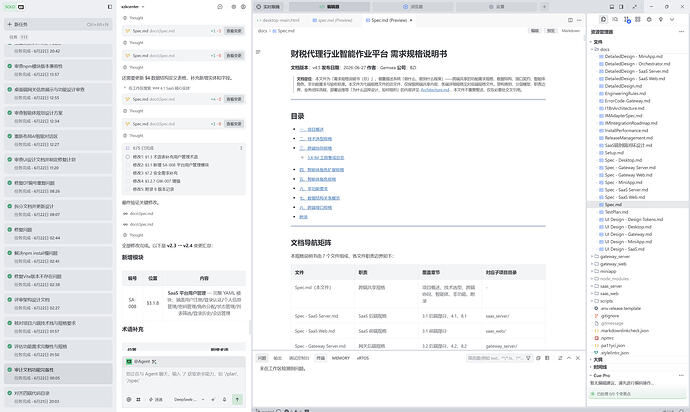The image size is (690, 412).
Task: Add new top tab with plus icon
Action: 544,7
